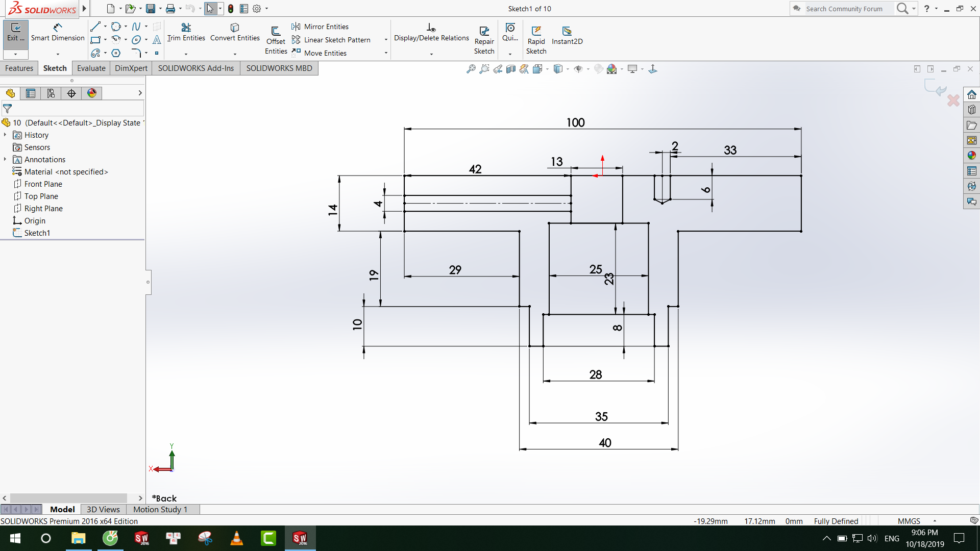Click the Rebuild traffic light icon
The width and height of the screenshot is (980, 551).
[231, 9]
